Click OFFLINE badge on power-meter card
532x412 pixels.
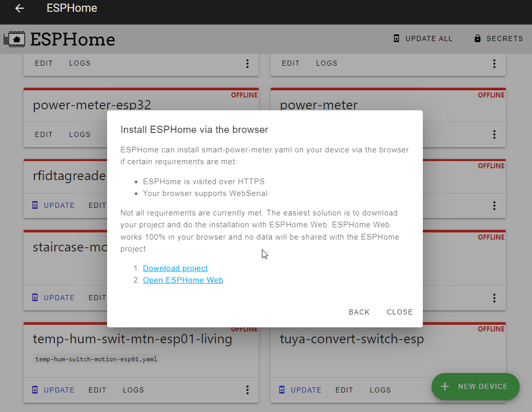tap(492, 95)
